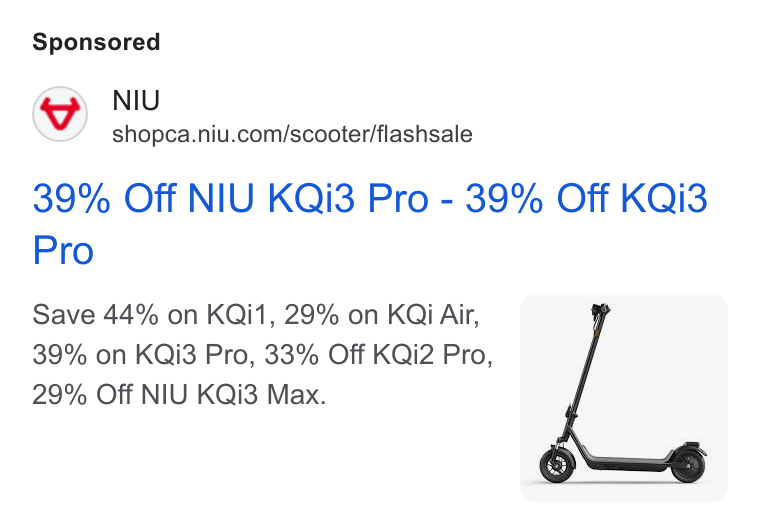The image size is (760, 526).
Task: Click the scooter's front wheel in image
Action: (555, 465)
